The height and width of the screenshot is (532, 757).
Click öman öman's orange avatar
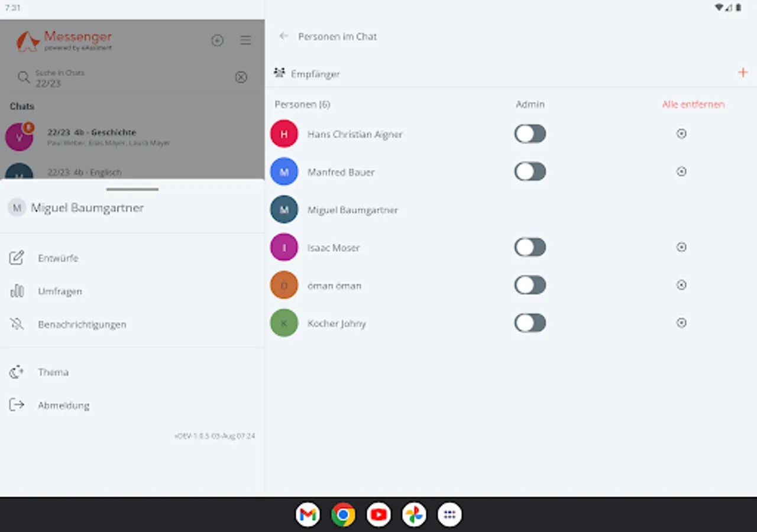(x=284, y=285)
